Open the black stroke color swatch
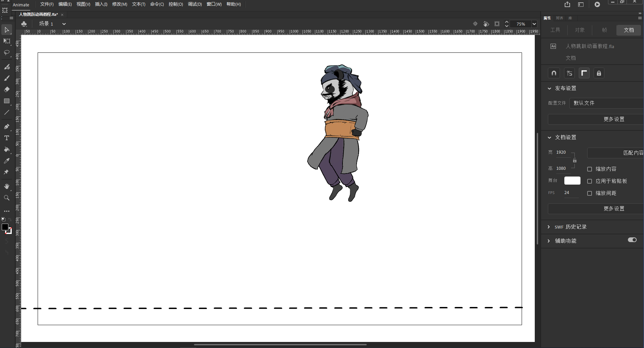Screen dimensions: 644x348 [x=5, y=227]
